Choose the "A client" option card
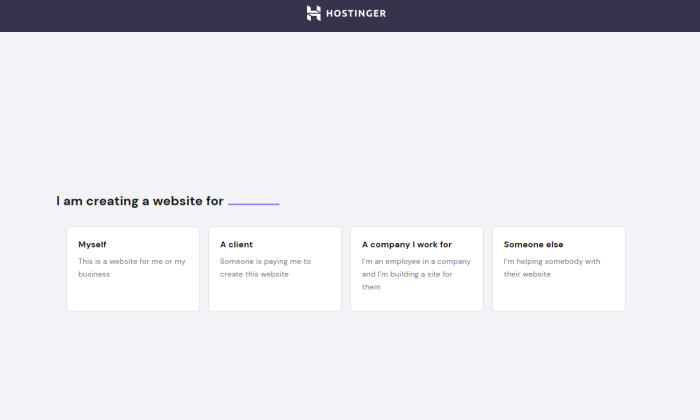This screenshot has height=420, width=700. click(275, 269)
